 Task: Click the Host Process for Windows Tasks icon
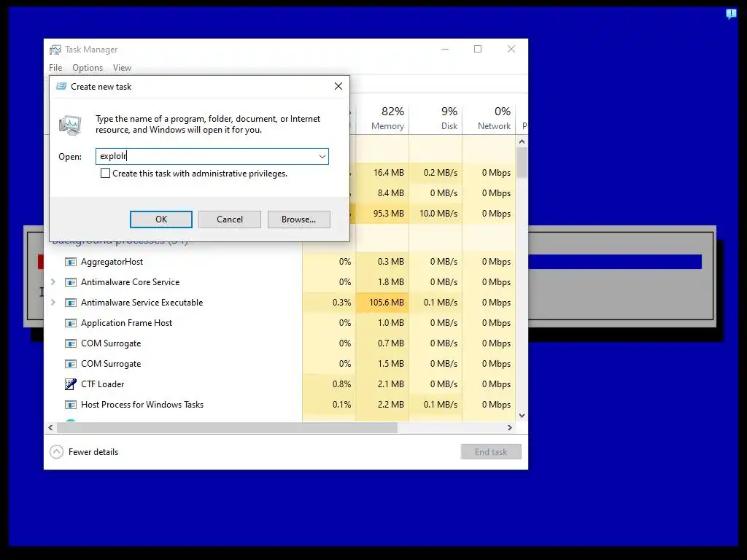(71, 405)
